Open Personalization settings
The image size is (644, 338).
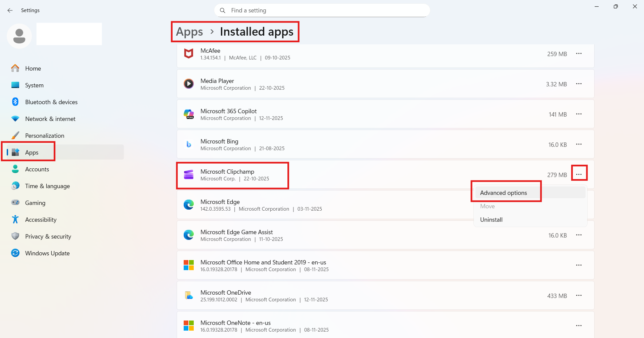45,135
